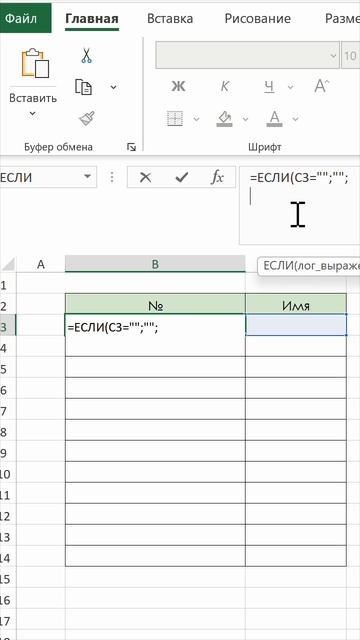Switch to the Рисование tab
Screen dimensions: 360x640
coord(258,18)
